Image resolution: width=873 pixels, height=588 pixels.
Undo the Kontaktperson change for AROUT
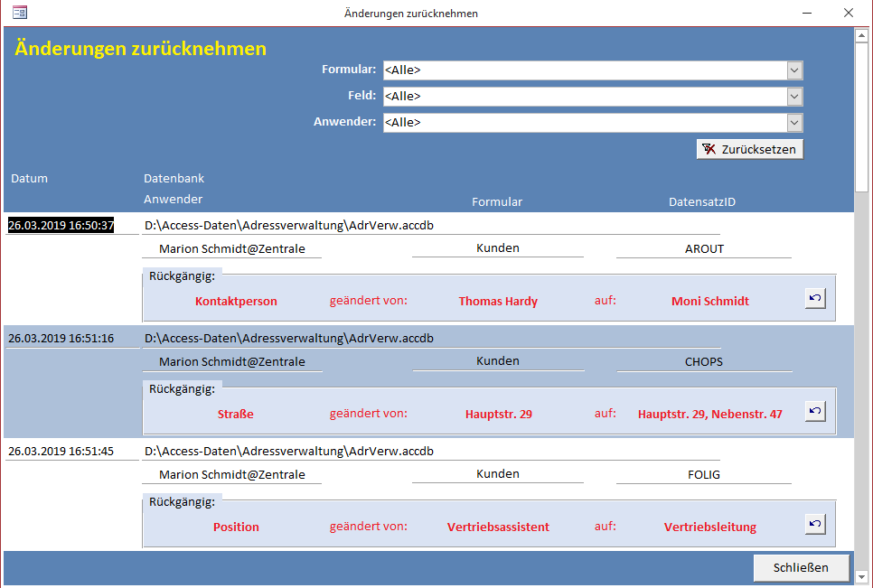pyautogui.click(x=815, y=298)
